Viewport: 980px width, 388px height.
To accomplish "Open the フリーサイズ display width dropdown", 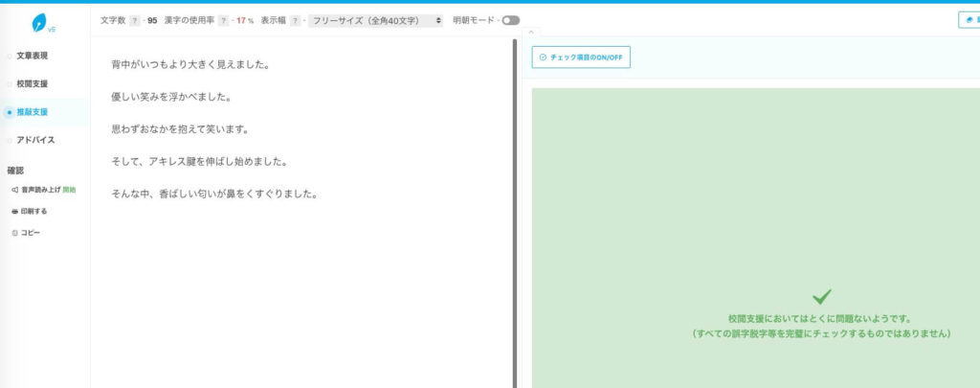I will 375,20.
